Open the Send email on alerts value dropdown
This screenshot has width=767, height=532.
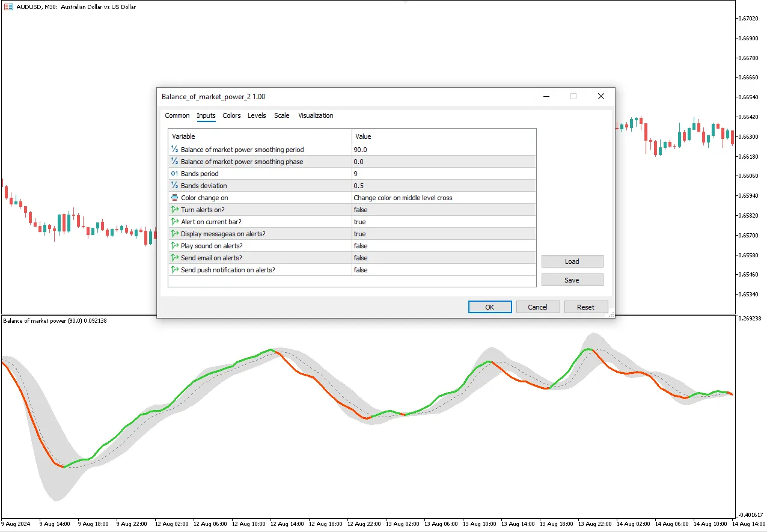tap(444, 258)
